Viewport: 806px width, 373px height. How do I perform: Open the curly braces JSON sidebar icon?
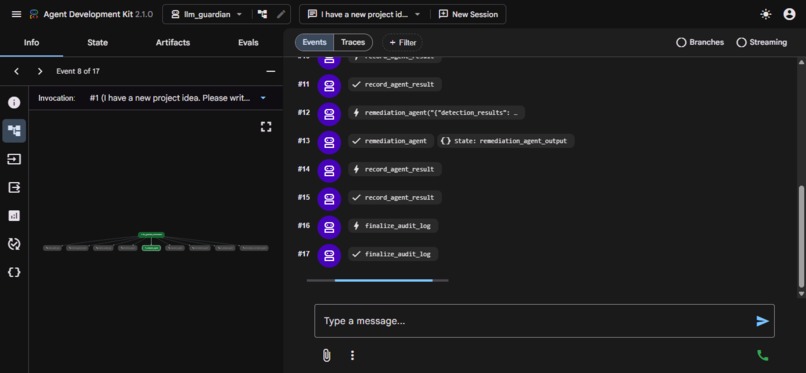(14, 272)
